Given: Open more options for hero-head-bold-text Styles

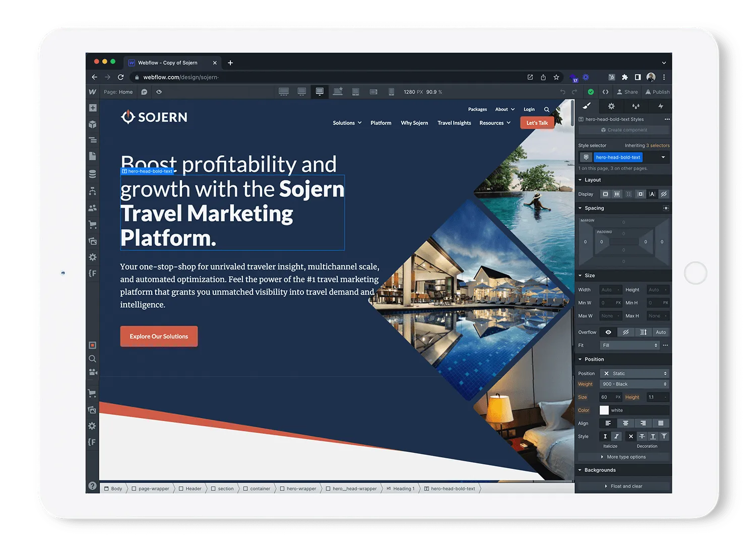Looking at the screenshot, I should pos(667,119).
